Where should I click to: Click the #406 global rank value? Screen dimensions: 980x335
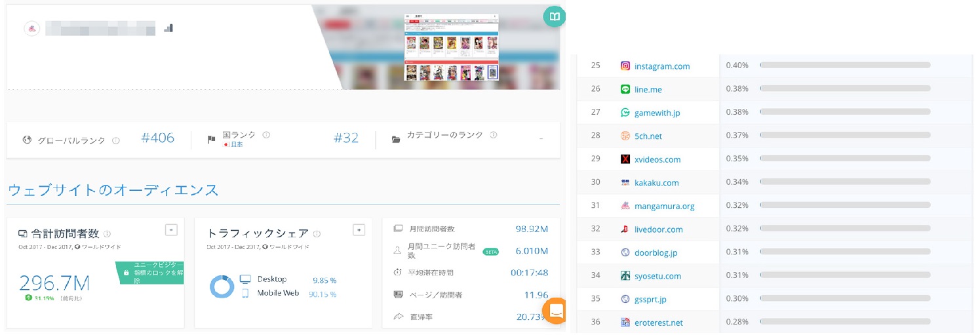pyautogui.click(x=158, y=138)
